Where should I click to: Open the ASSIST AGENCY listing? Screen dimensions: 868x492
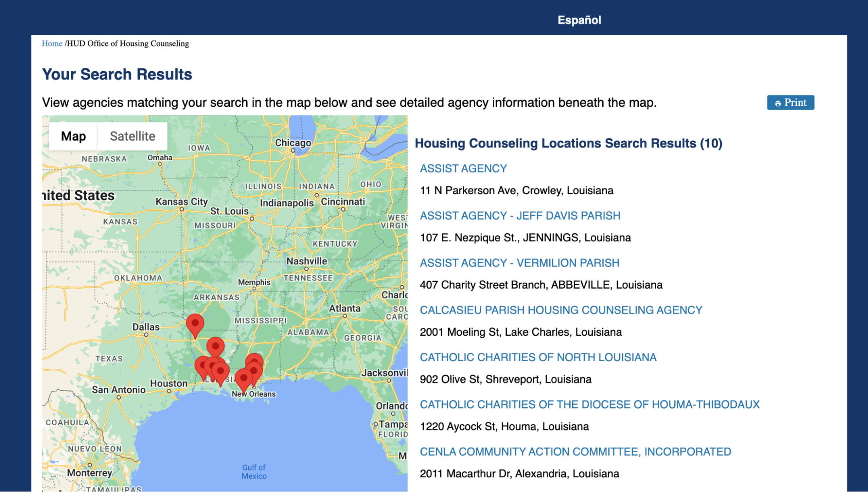(463, 168)
